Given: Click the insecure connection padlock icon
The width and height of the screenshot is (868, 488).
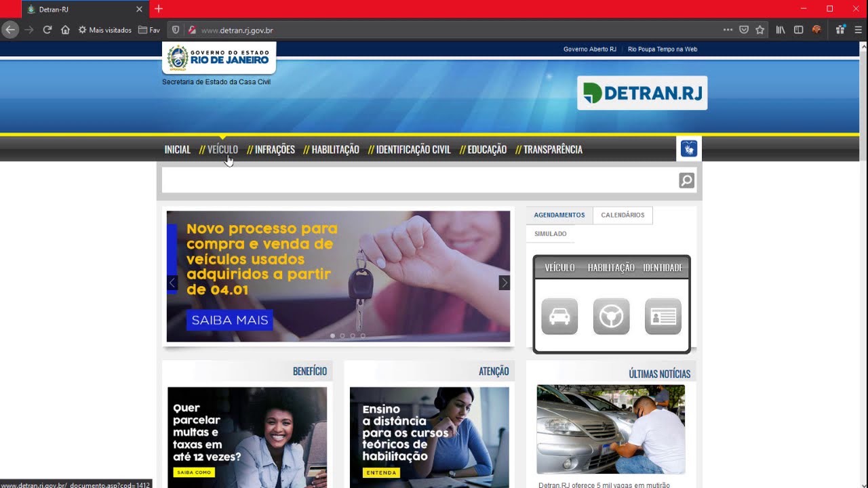Looking at the screenshot, I should click(x=192, y=30).
